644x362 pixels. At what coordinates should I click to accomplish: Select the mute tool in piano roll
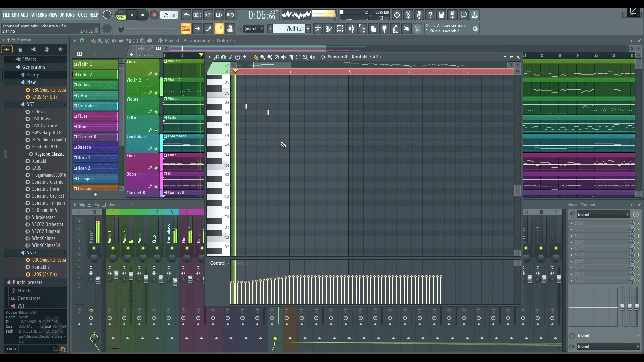click(284, 57)
